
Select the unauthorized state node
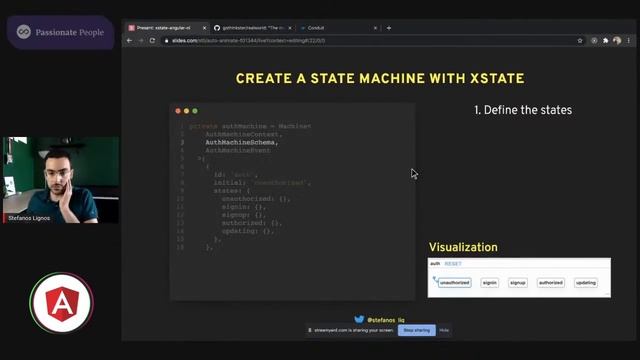[x=454, y=282]
